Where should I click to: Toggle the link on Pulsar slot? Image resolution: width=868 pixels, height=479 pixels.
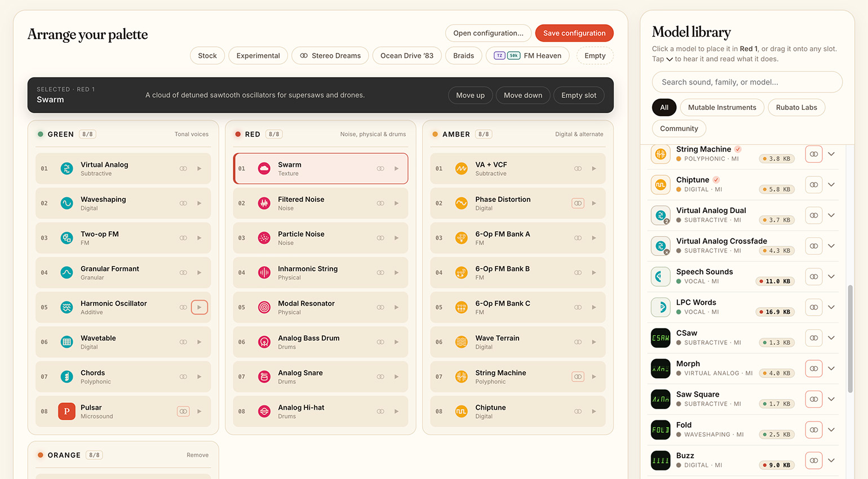(183, 411)
